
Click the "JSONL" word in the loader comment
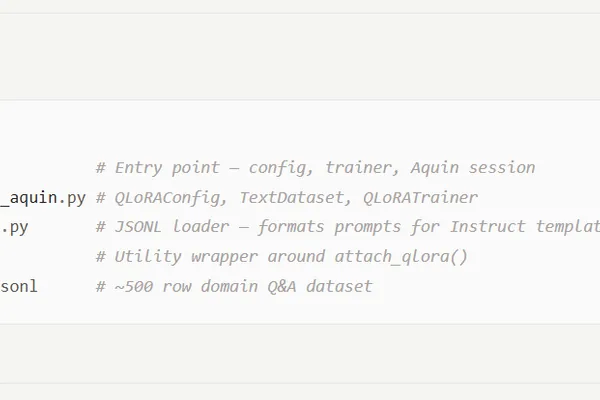[x=138, y=227]
